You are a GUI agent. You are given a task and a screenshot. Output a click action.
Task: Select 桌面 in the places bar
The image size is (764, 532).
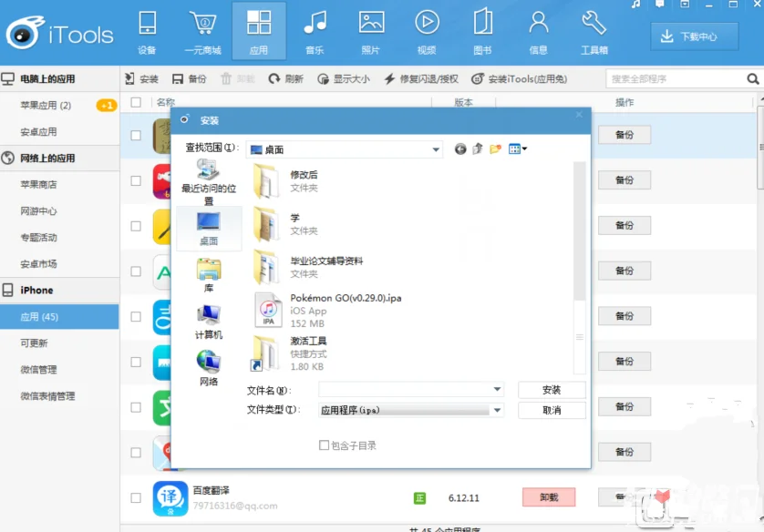pos(209,229)
